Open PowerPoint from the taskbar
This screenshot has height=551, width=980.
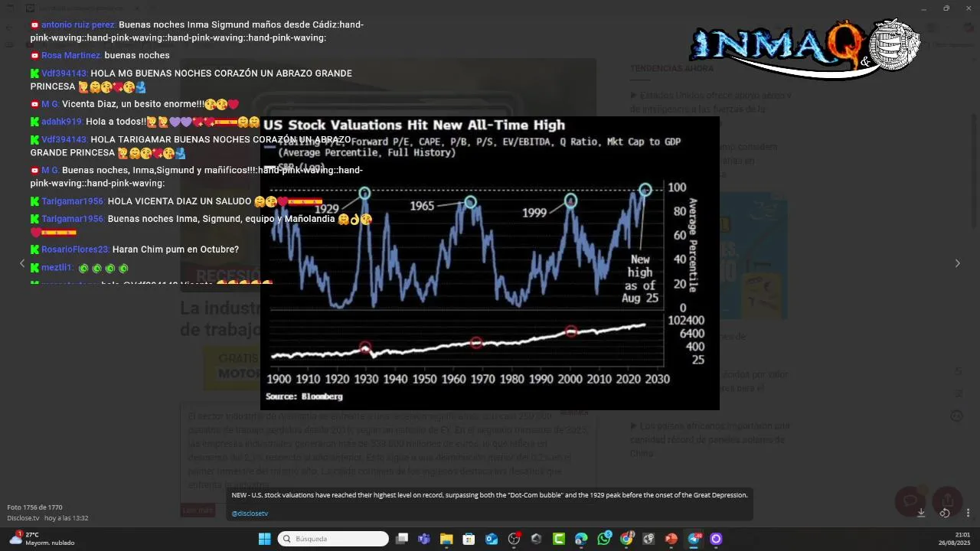tap(671, 539)
